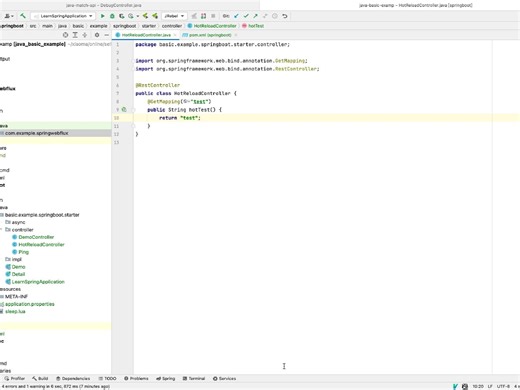This screenshot has width=520, height=390.
Task: Select com.example.springwebflux package in tree
Action: coord(36,133)
